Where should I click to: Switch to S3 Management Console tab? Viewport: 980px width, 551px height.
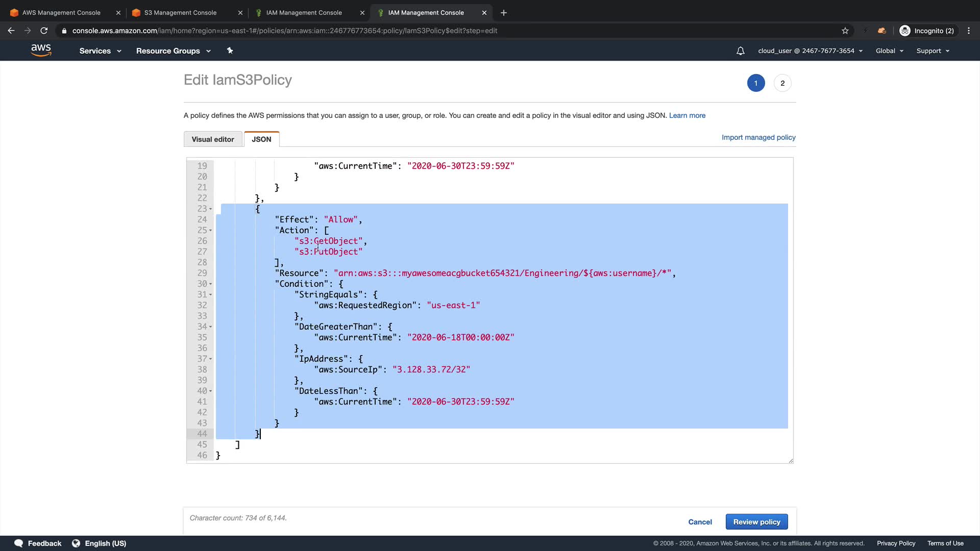pyautogui.click(x=180, y=13)
